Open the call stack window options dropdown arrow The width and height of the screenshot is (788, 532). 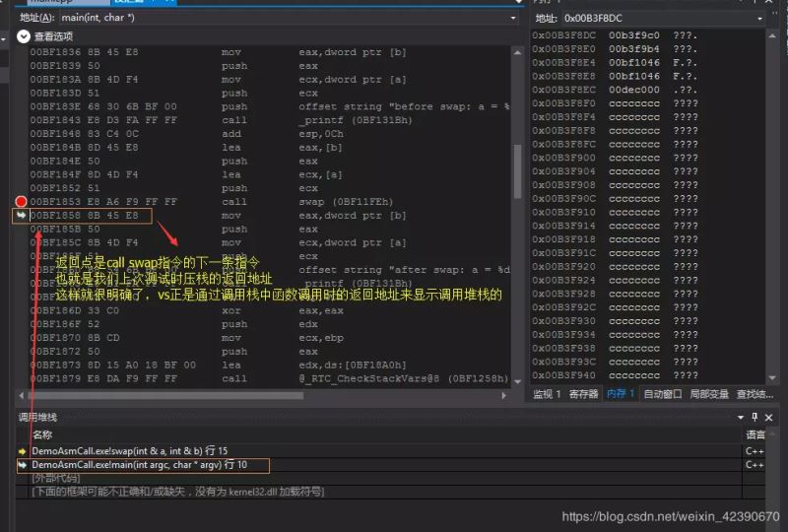pos(740,417)
